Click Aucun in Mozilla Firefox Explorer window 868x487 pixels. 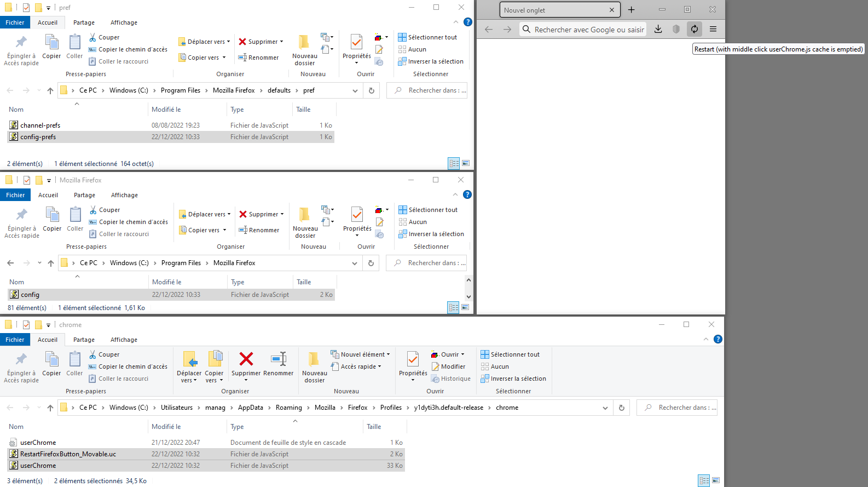pos(413,222)
